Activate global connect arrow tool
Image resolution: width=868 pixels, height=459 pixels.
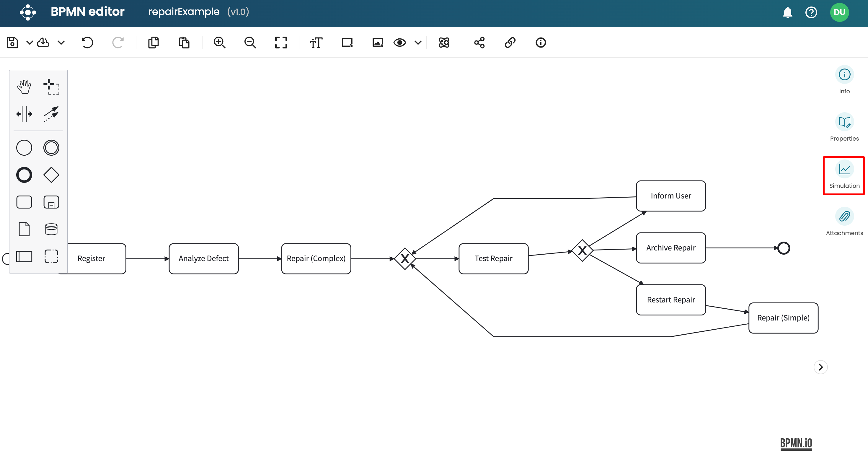click(51, 114)
